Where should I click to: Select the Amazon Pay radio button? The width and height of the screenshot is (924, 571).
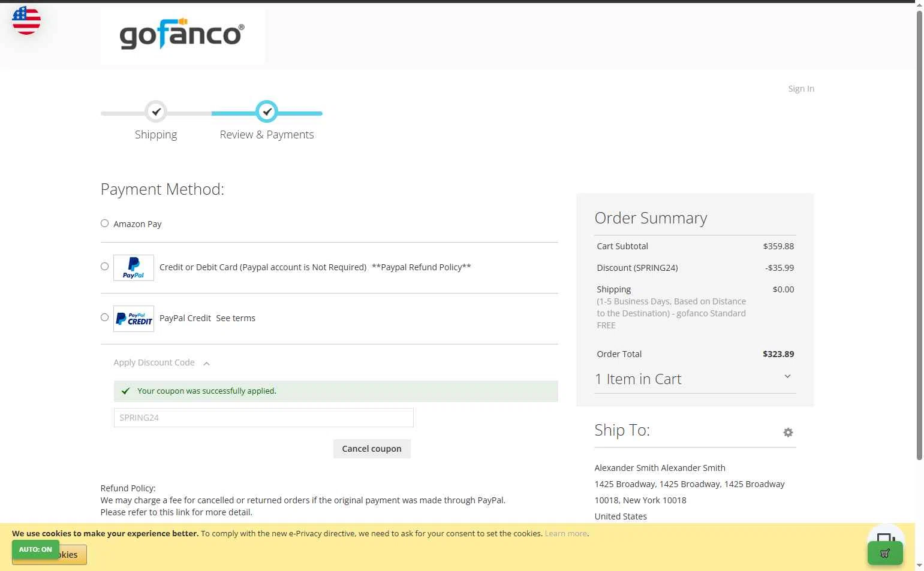pyautogui.click(x=104, y=223)
